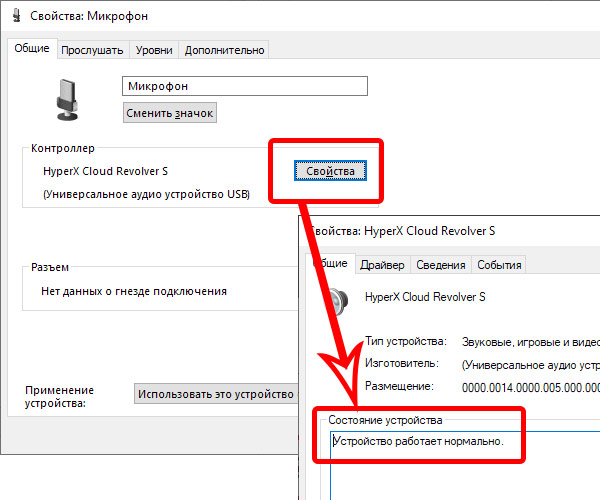Select text Универсальное аудио устройство USB
This screenshot has height=500, width=600.
coord(146,194)
